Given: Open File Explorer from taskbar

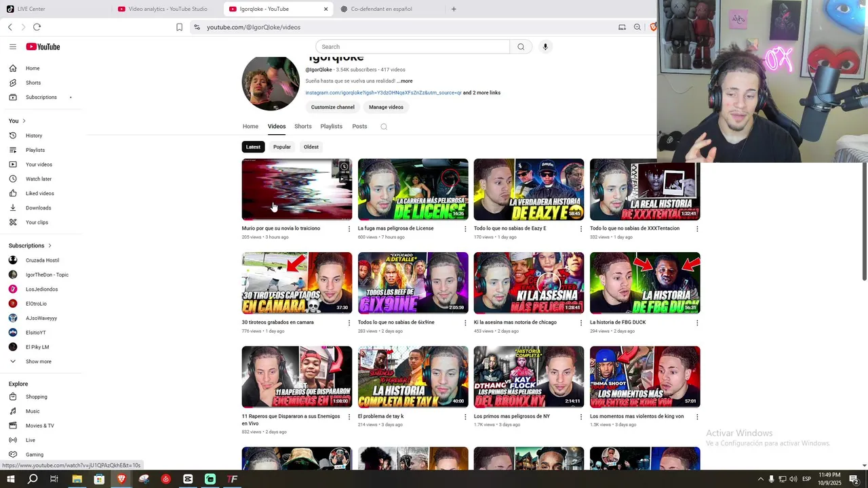Looking at the screenshot, I should point(77,479).
